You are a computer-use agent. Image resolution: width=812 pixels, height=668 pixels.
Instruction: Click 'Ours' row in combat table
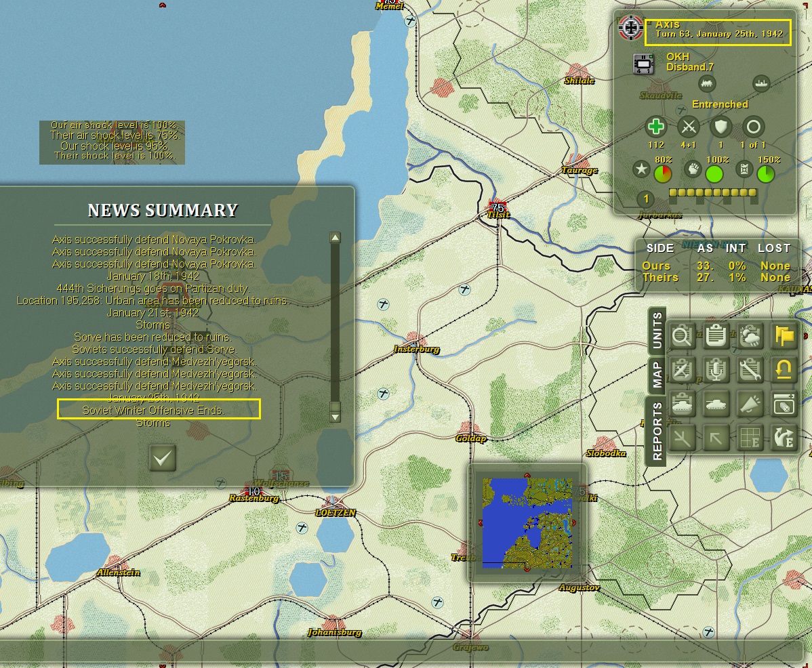point(716,266)
